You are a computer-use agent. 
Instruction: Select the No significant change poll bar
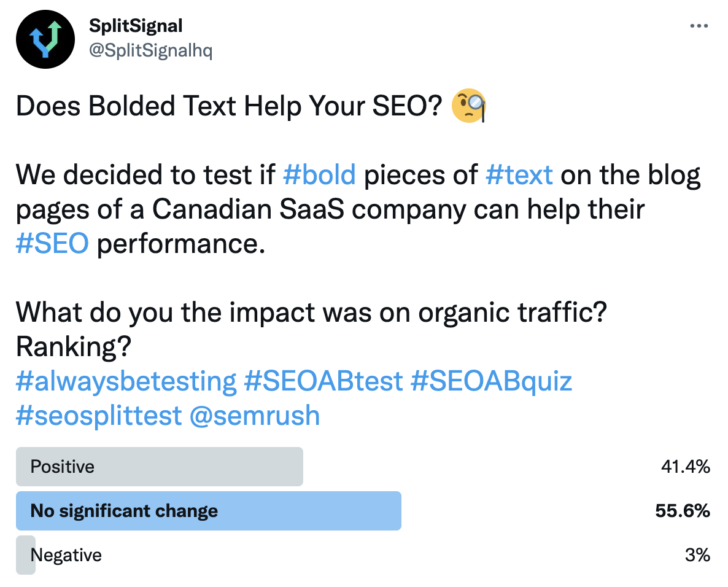tap(209, 511)
